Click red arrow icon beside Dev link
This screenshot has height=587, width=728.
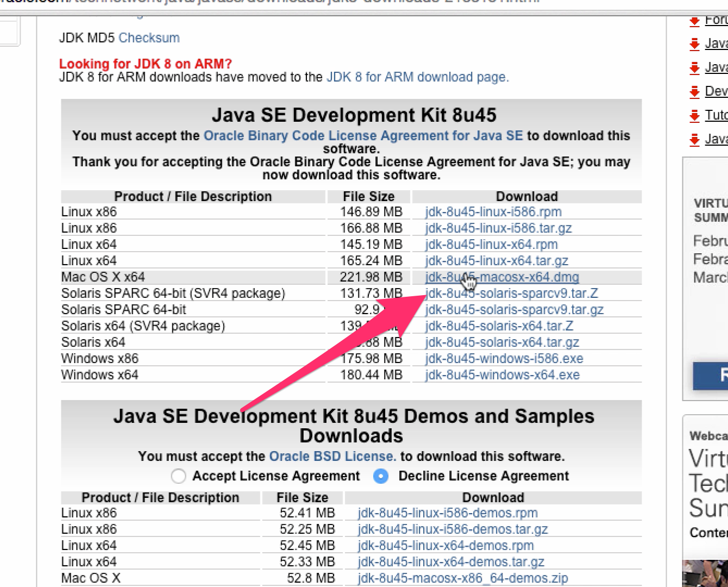pos(694,91)
